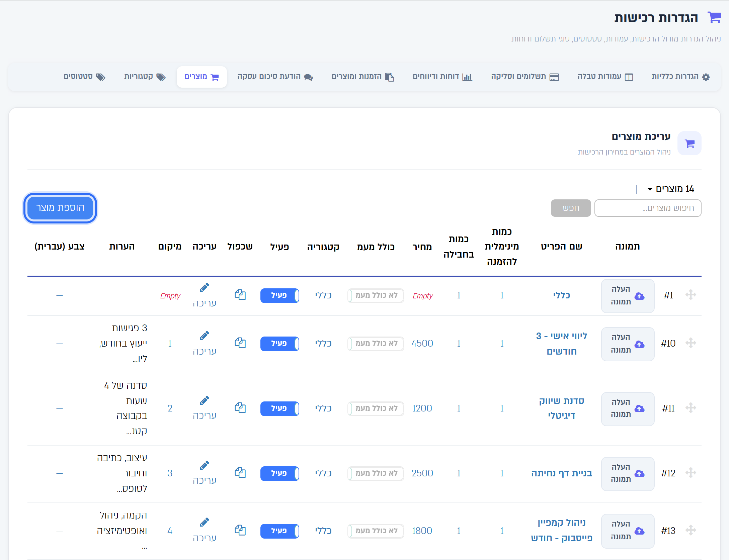Toggle VAT inclusion for product #12

(x=376, y=474)
